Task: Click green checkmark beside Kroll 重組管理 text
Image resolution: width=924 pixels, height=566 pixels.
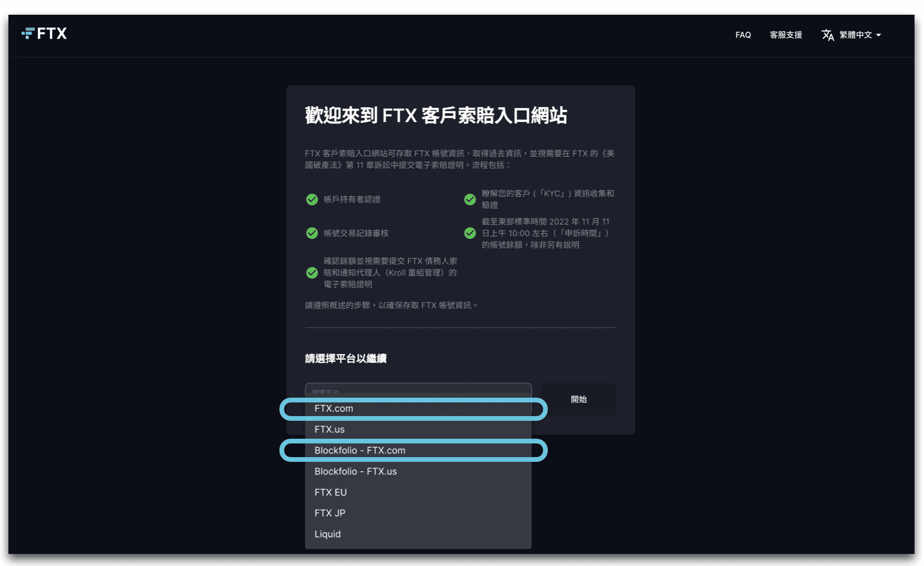Action: coord(312,272)
